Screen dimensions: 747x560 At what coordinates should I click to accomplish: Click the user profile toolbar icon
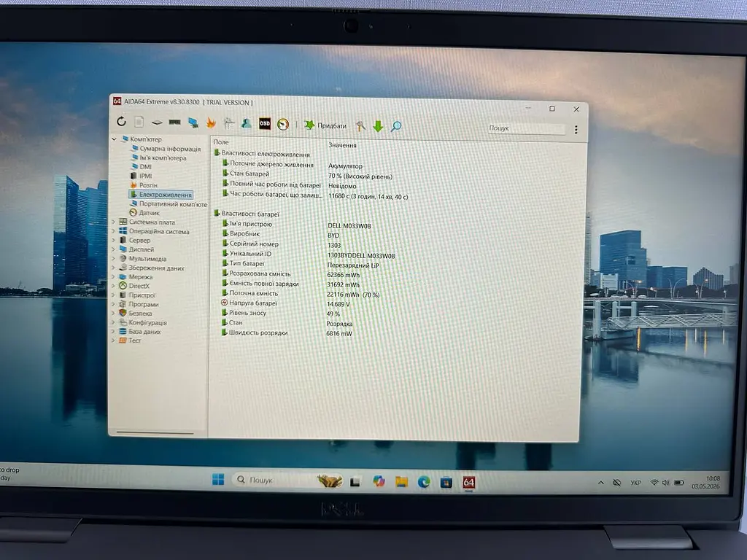[x=247, y=123]
